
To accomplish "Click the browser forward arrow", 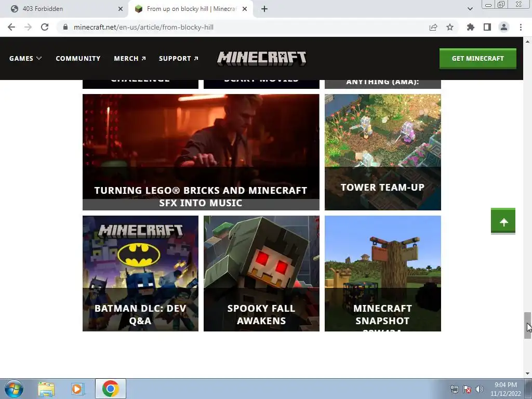I will [x=28, y=27].
